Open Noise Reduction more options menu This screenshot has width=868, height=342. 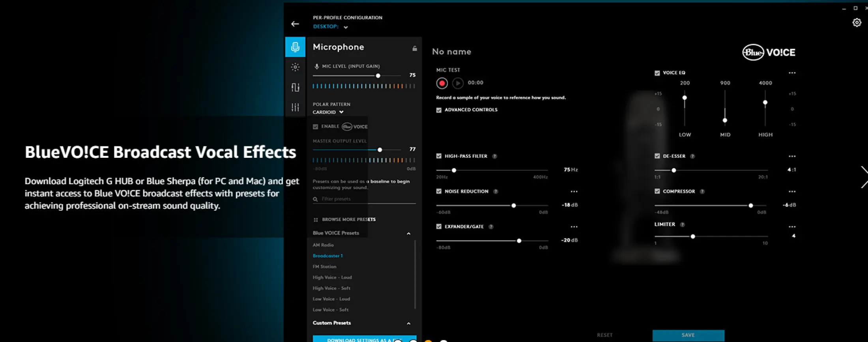(x=574, y=192)
